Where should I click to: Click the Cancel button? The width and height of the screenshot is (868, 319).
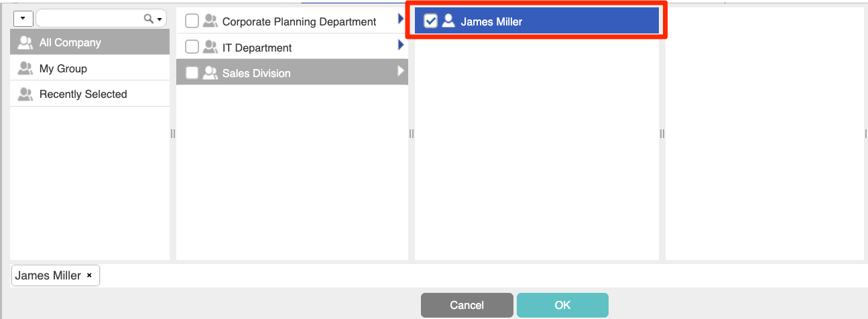(467, 305)
